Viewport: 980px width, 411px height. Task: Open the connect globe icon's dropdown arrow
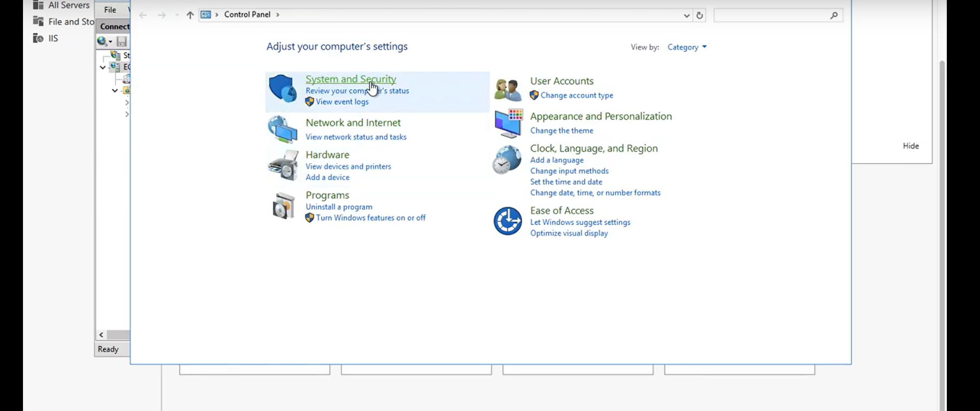point(111,42)
